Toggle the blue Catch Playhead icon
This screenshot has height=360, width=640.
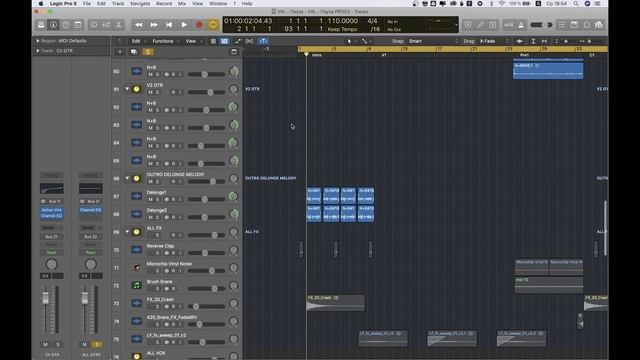click(263, 41)
